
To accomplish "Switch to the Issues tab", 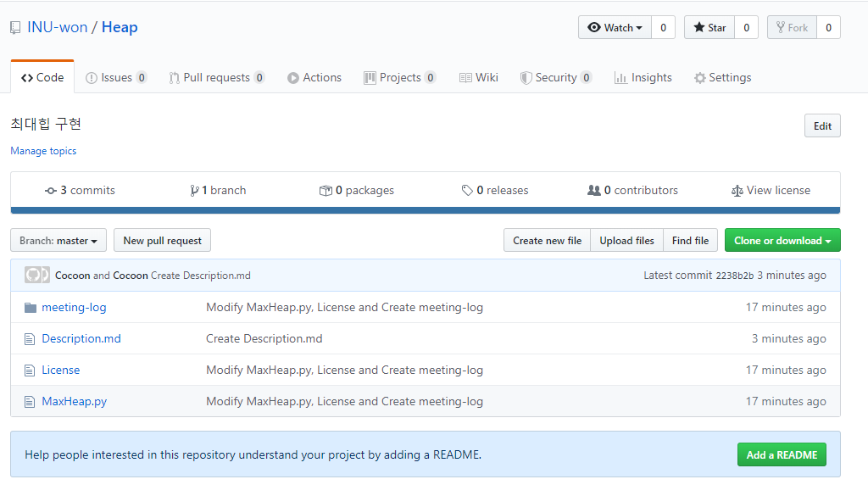I will click(x=116, y=77).
